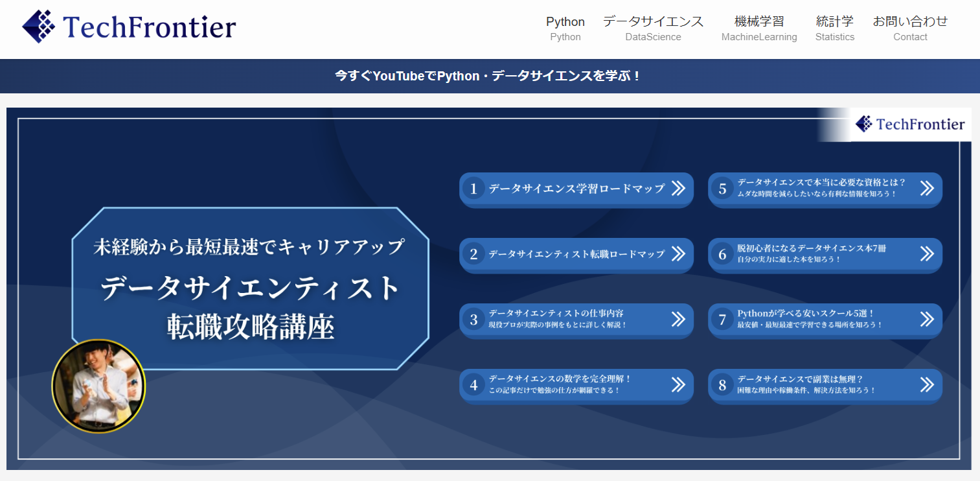The height and width of the screenshot is (481, 980).
Task: Open the お問い合わせ contact menu item
Action: click(910, 29)
